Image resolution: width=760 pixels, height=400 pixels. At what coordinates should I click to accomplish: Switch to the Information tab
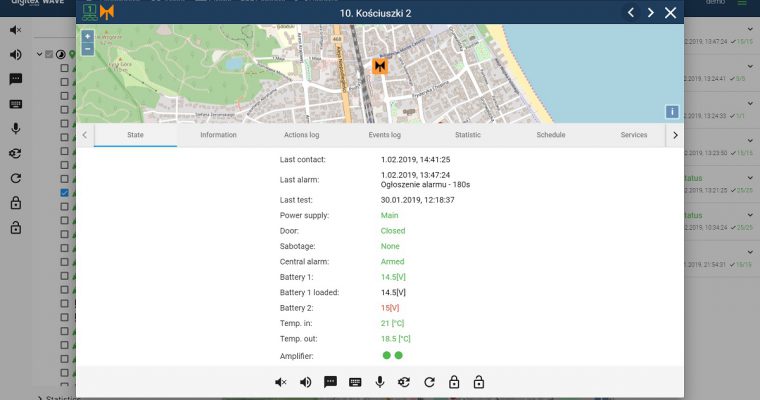(218, 134)
